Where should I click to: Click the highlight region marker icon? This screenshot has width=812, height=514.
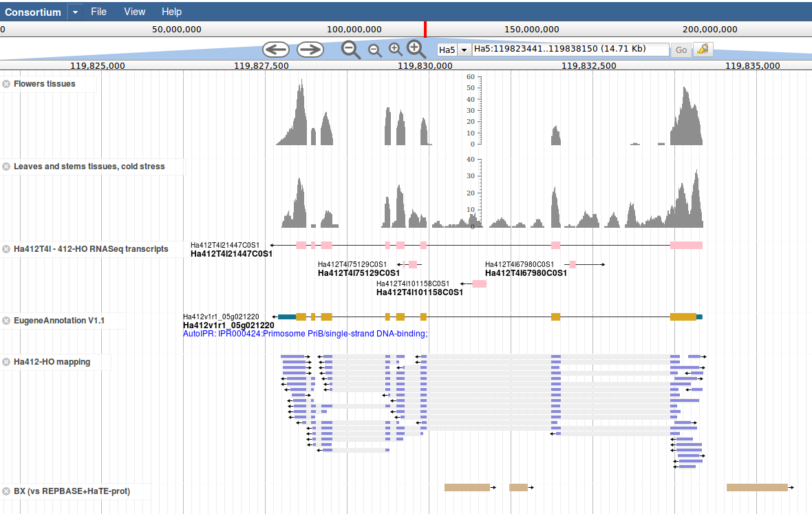pos(703,50)
